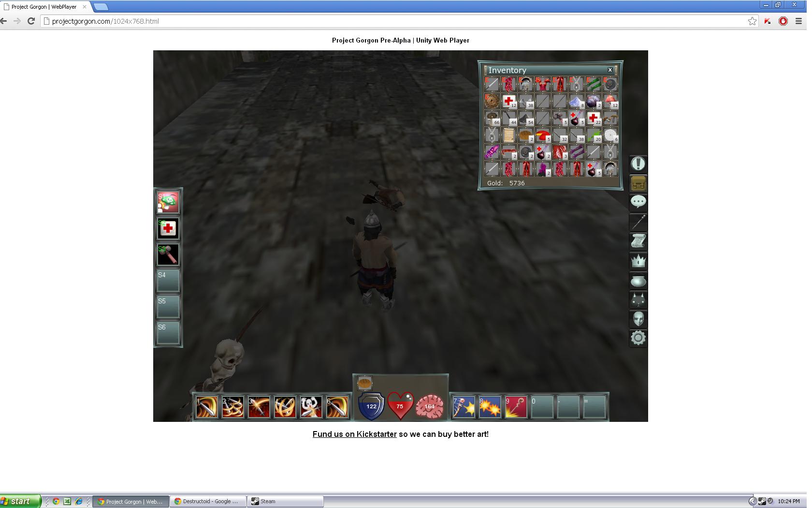
Task: Activate whirling blades ability in slot 4
Action: click(285, 407)
